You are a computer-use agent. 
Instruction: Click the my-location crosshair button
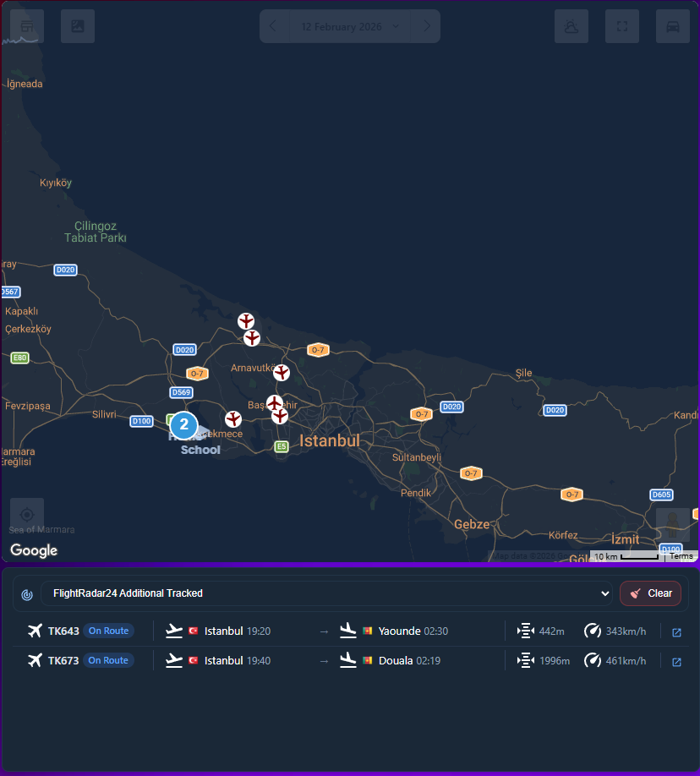click(x=27, y=515)
